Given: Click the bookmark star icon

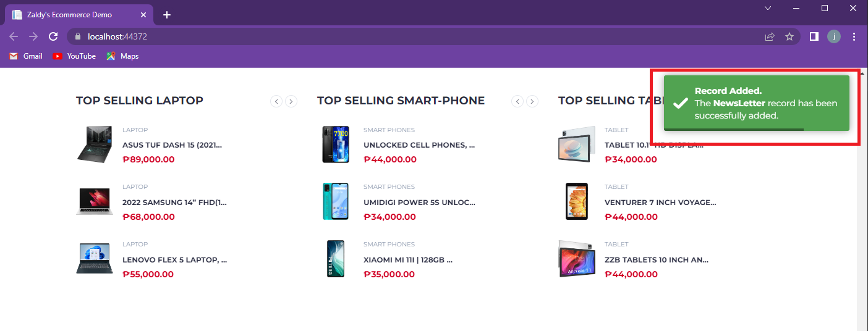Looking at the screenshot, I should [789, 36].
